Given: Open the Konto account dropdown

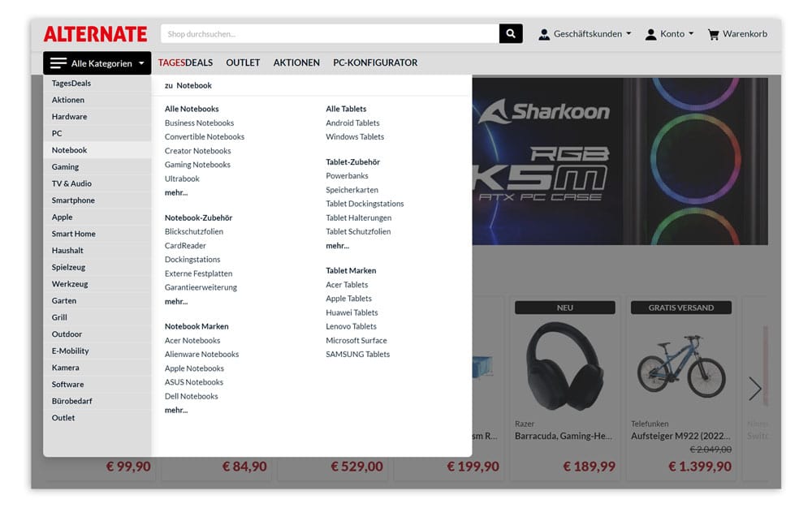Looking at the screenshot, I should click(669, 34).
